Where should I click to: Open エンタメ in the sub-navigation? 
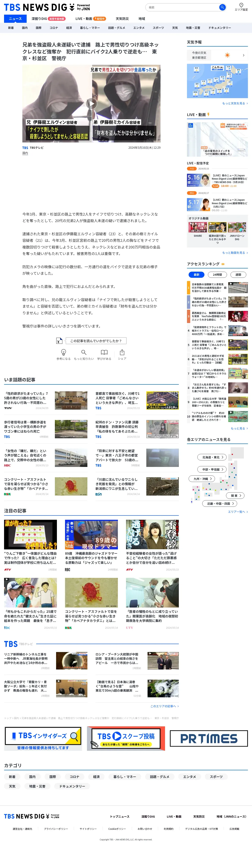139,28
